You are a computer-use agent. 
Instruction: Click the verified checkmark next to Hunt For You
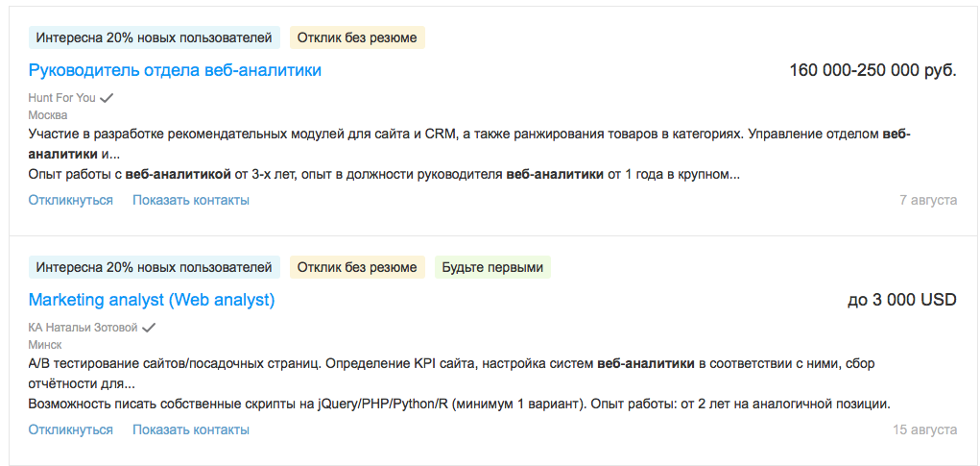pos(107,98)
